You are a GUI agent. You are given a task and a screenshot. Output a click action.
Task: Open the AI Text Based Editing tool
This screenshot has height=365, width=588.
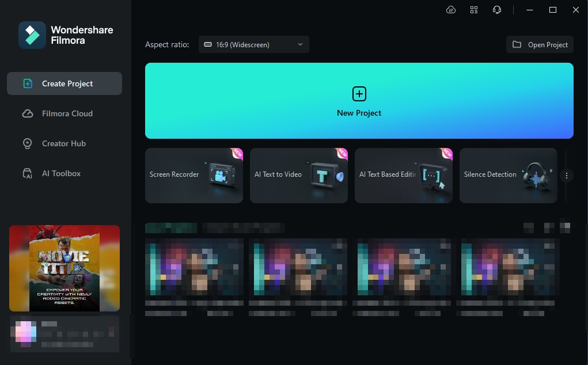(404, 176)
